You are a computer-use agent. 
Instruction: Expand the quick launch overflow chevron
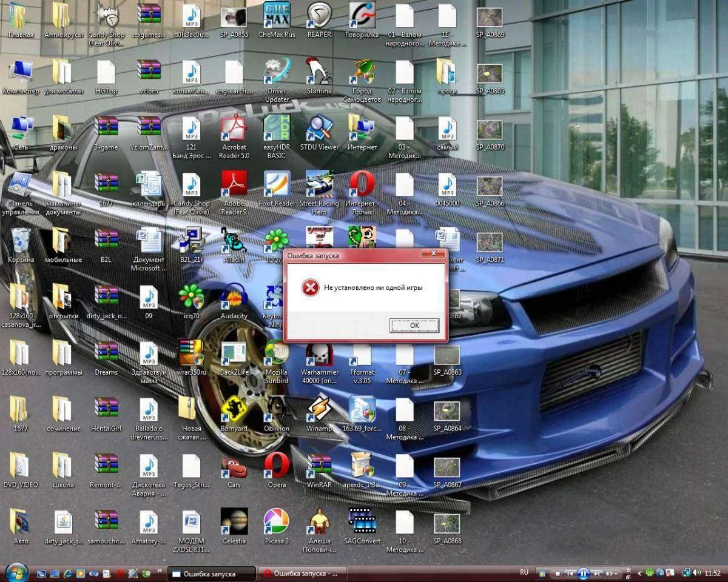(158, 570)
